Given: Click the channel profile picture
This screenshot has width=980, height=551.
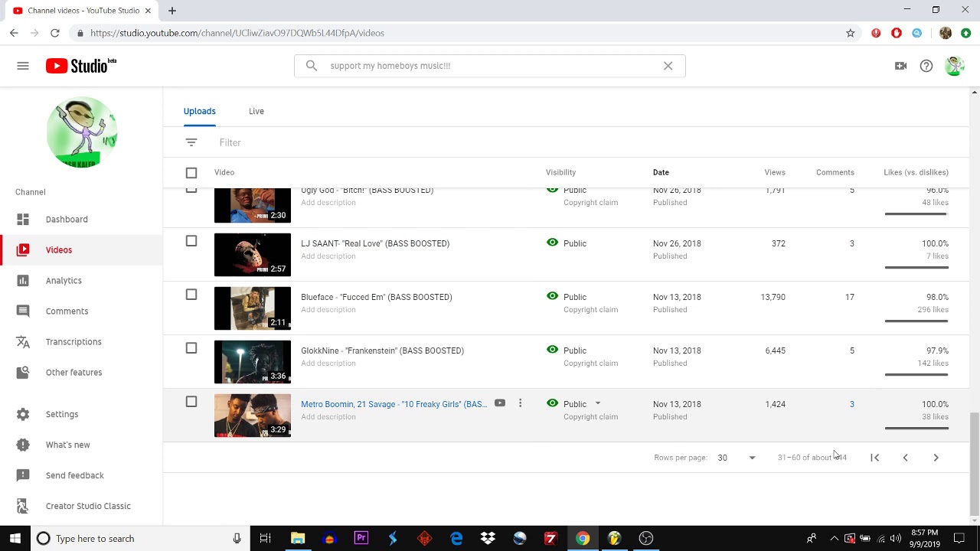Looking at the screenshot, I should point(81,132).
